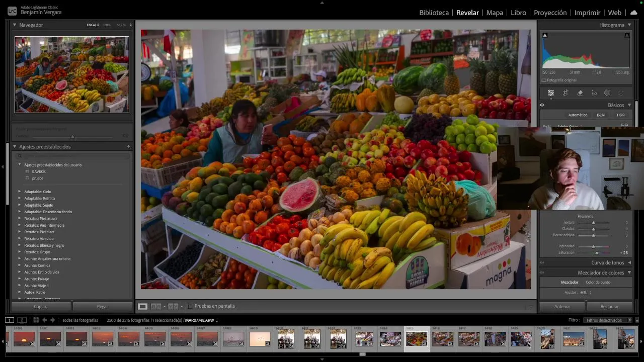This screenshot has height=362, width=644.
Task: Toggle Básicos panel visibility eye
Action: 542,105
